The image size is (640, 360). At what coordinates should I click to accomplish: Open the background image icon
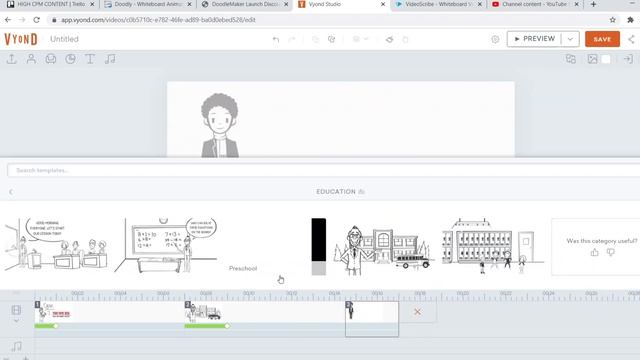[592, 59]
